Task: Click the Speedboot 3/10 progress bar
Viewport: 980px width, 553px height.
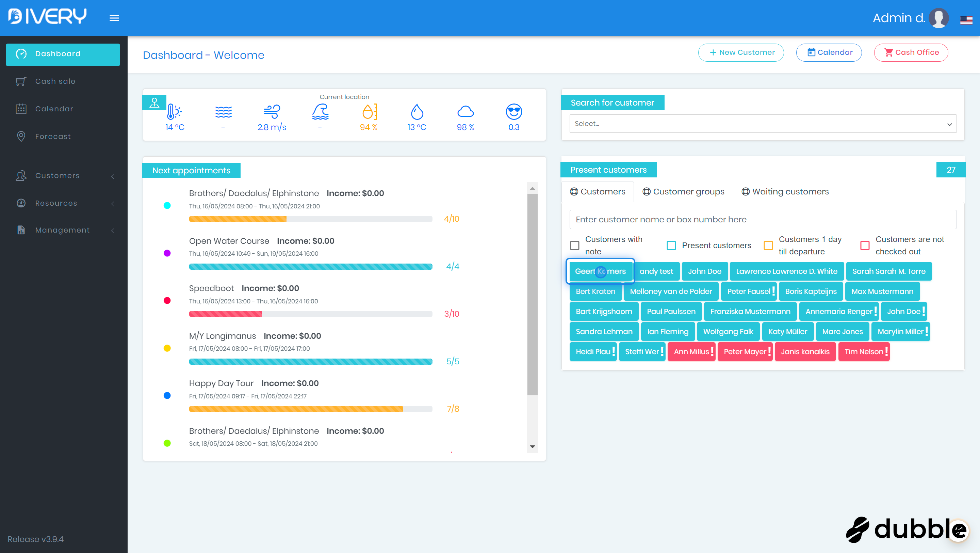Action: point(310,314)
